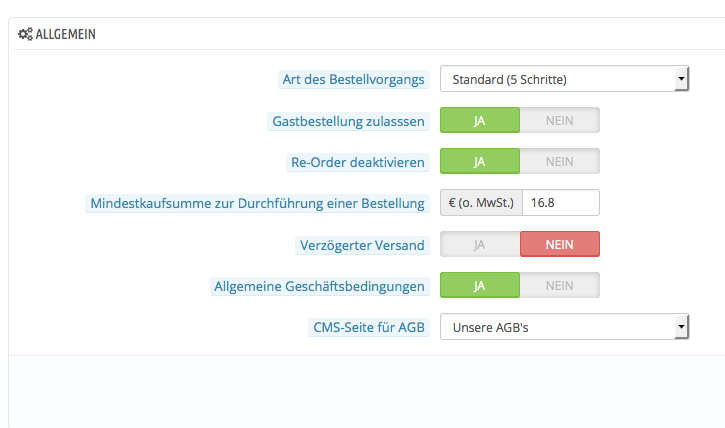This screenshot has width=725, height=428.
Task: Click the € (o. MwSt.) prefix label
Action: (x=481, y=202)
